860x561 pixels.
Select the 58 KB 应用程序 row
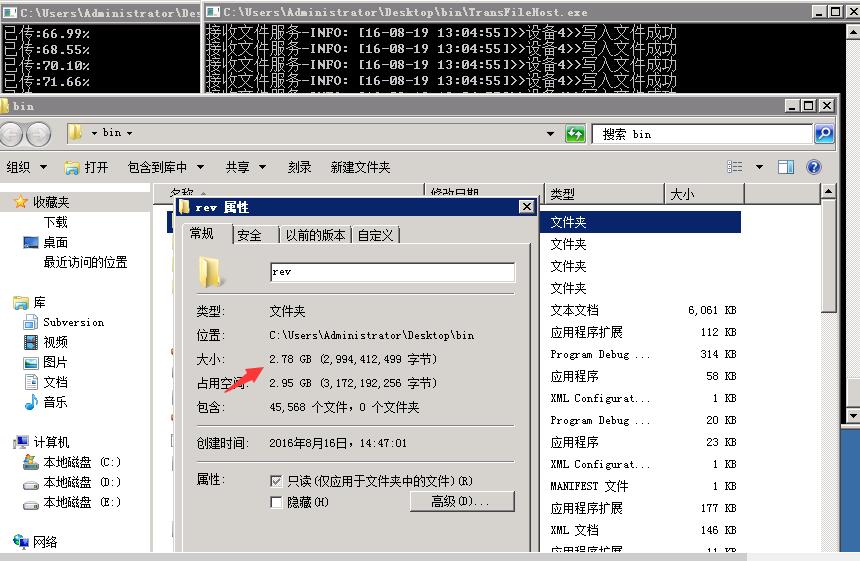click(x=643, y=376)
